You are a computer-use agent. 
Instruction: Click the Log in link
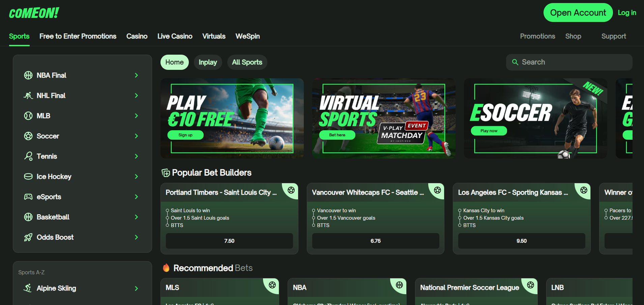click(627, 12)
